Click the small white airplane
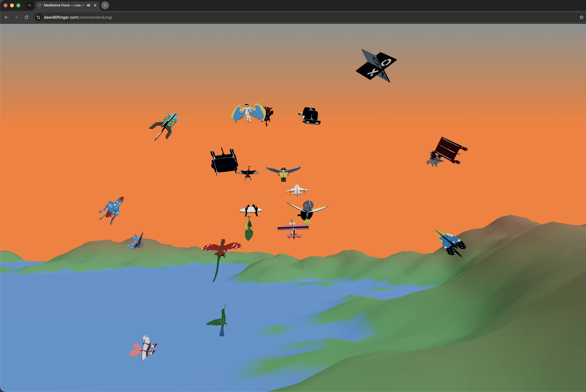This screenshot has width=586, height=392. [297, 190]
